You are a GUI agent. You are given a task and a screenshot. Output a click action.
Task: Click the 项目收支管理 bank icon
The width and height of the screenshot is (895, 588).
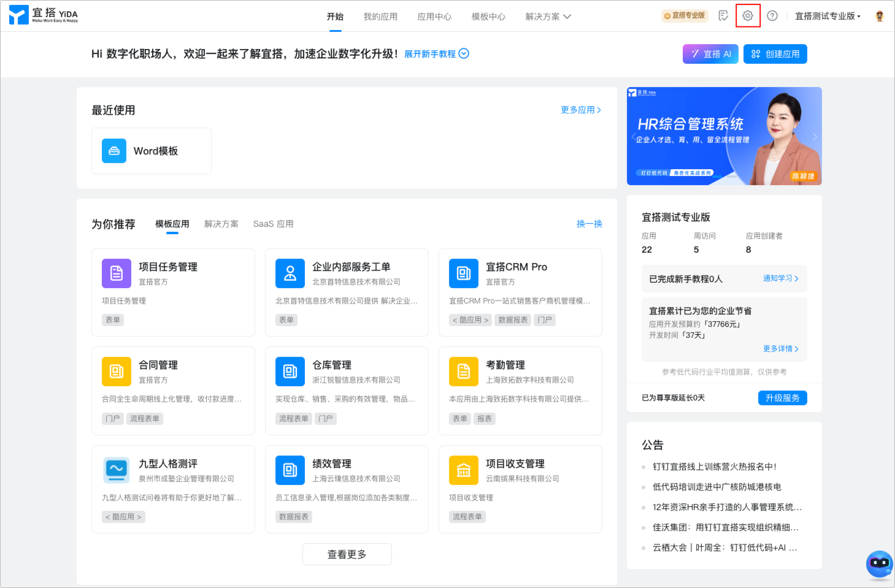464,470
